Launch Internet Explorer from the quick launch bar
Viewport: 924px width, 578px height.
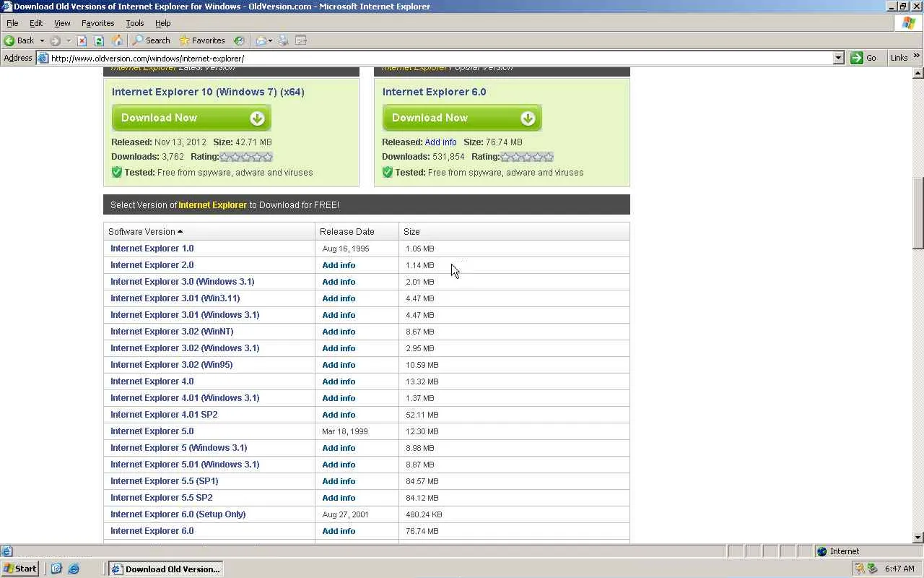pyautogui.click(x=74, y=569)
